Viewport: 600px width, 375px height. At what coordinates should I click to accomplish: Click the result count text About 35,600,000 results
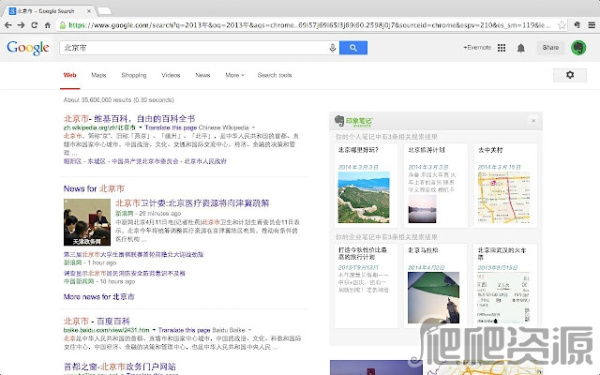pos(119,100)
